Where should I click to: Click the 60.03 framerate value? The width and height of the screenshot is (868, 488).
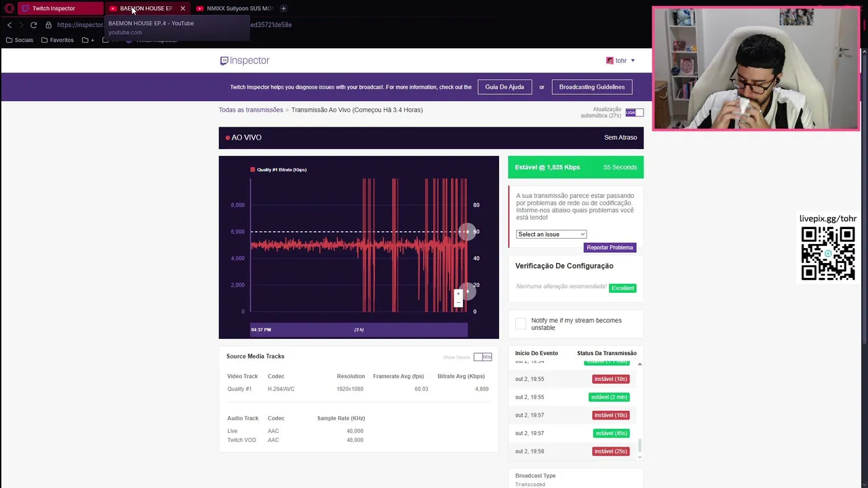click(x=421, y=389)
